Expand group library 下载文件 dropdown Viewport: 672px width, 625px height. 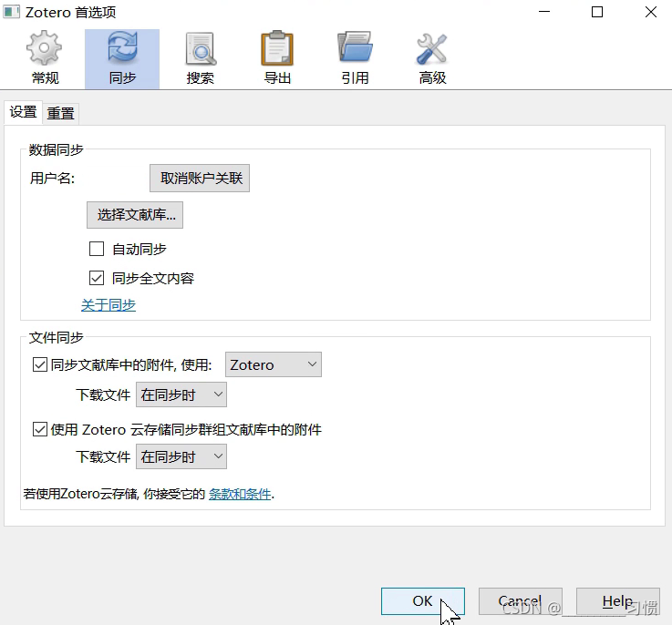coord(181,456)
